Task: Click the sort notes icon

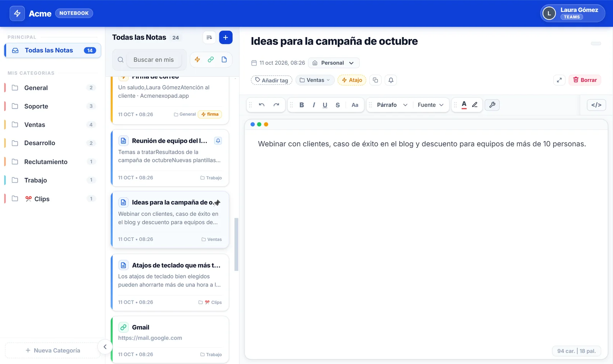Action: coord(209,38)
